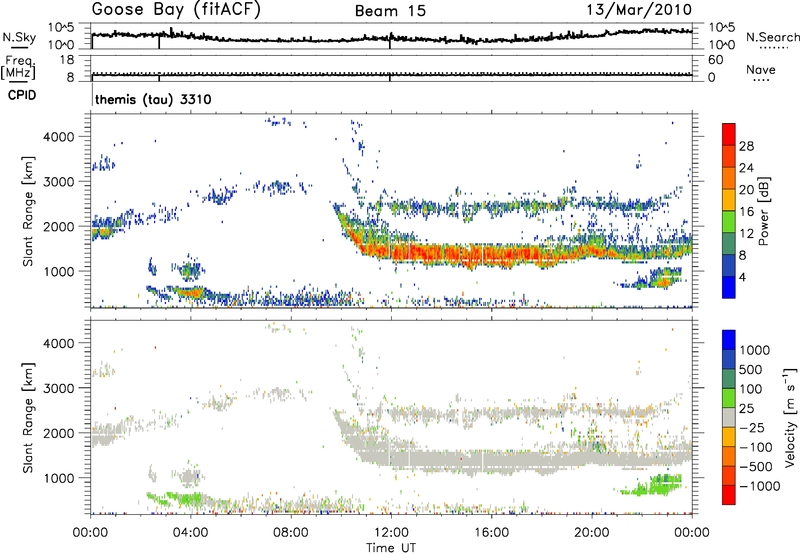Screen dimensions: 800x554
Task: Click the 'N.Sky' label
Action: tap(19, 37)
